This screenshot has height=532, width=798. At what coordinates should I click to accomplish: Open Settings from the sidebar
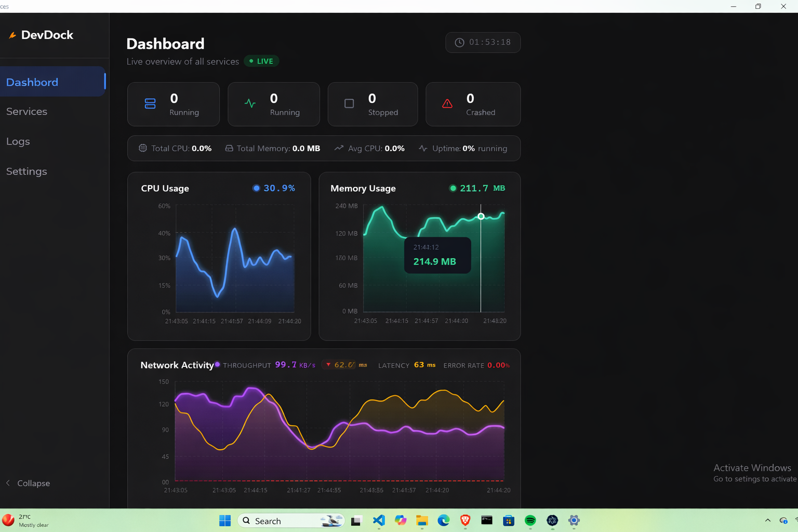(x=26, y=171)
